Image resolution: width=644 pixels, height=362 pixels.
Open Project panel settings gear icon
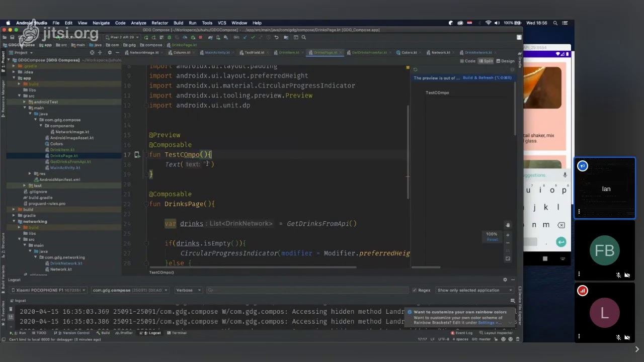(x=109, y=52)
